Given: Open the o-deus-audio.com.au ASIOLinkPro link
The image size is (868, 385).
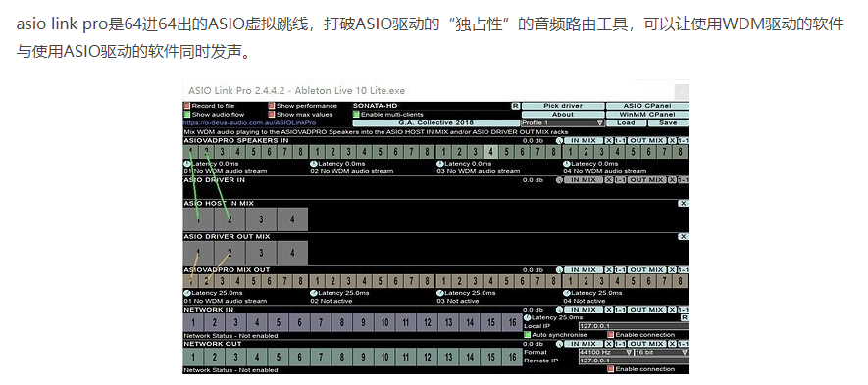Looking at the screenshot, I should [250, 122].
